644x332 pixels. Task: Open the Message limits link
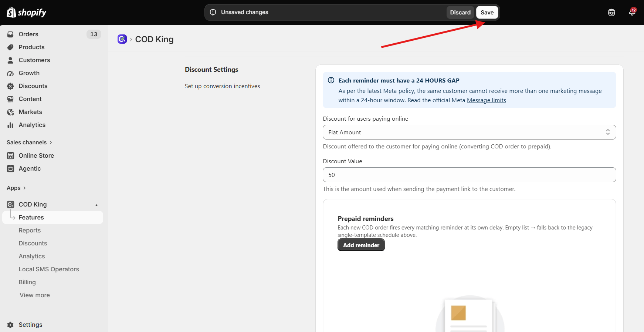coord(487,100)
